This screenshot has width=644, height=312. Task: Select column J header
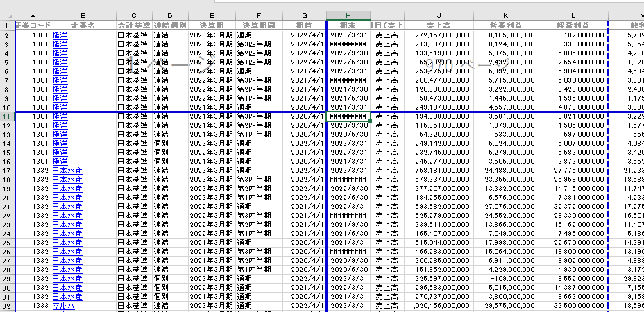[439, 15]
